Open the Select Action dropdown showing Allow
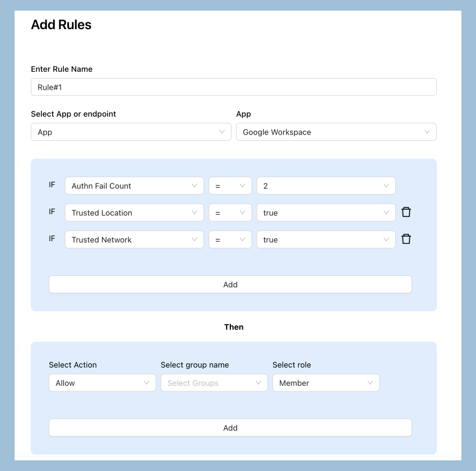 102,383
